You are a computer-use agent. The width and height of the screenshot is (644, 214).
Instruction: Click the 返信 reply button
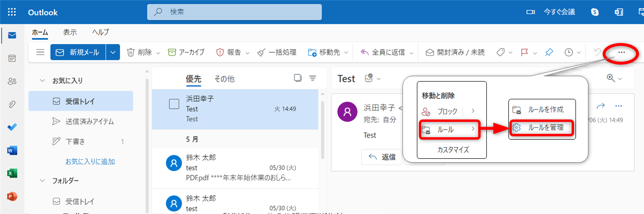click(x=382, y=156)
